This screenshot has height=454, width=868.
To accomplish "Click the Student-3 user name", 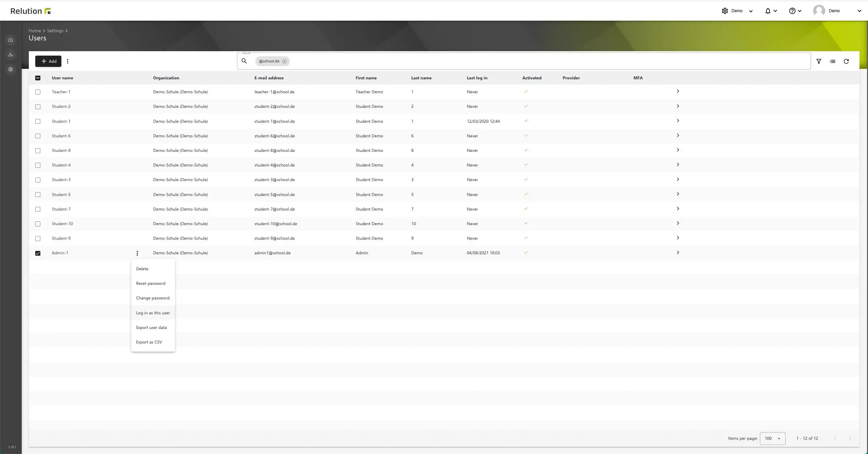I will (x=61, y=180).
